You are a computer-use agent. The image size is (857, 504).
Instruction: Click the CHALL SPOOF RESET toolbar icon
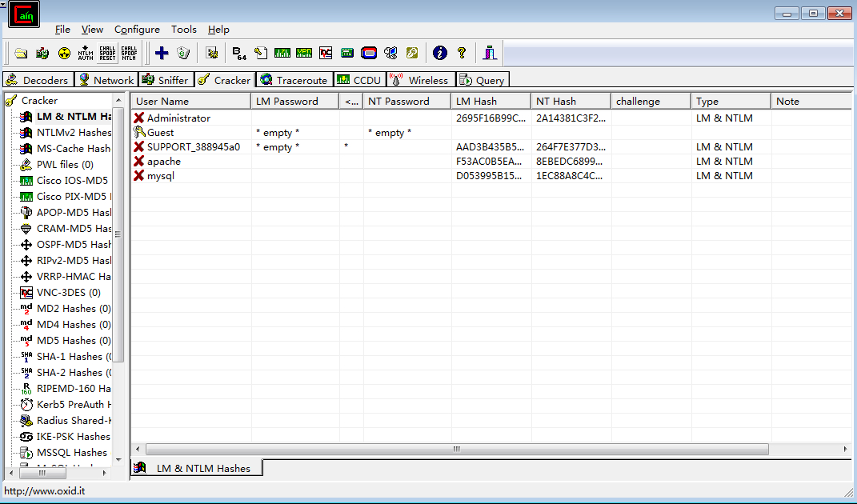(x=107, y=53)
